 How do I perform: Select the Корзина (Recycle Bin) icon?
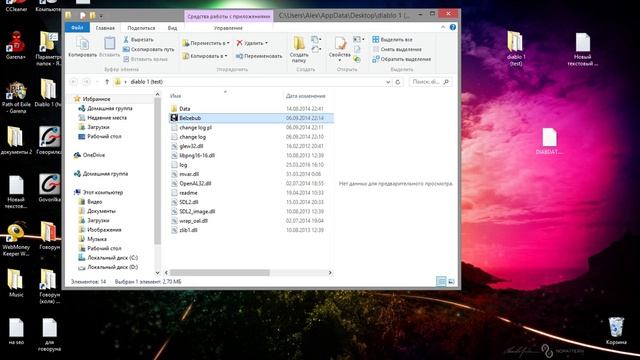(x=616, y=331)
